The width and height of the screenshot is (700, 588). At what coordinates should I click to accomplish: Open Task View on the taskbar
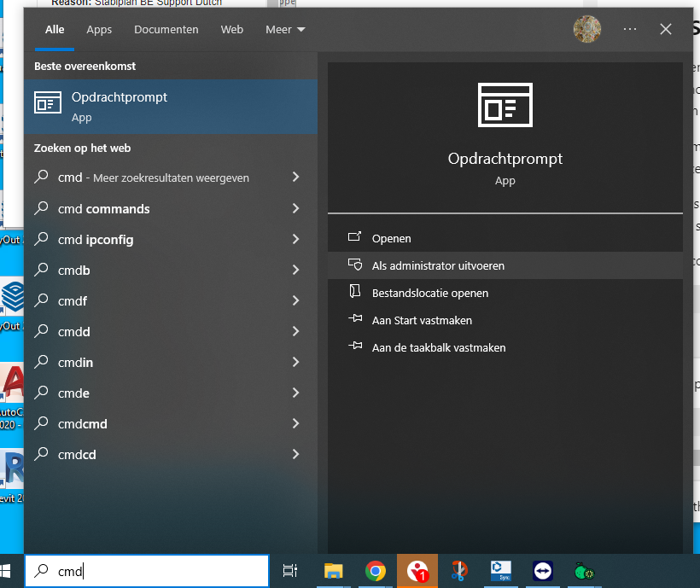[x=290, y=571]
